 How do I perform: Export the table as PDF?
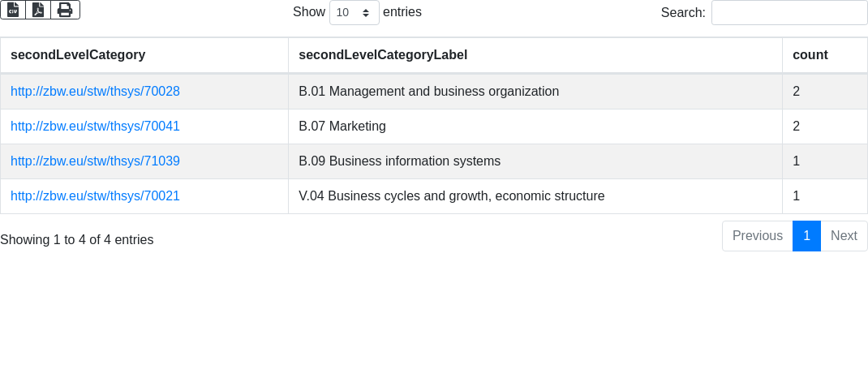[x=38, y=10]
